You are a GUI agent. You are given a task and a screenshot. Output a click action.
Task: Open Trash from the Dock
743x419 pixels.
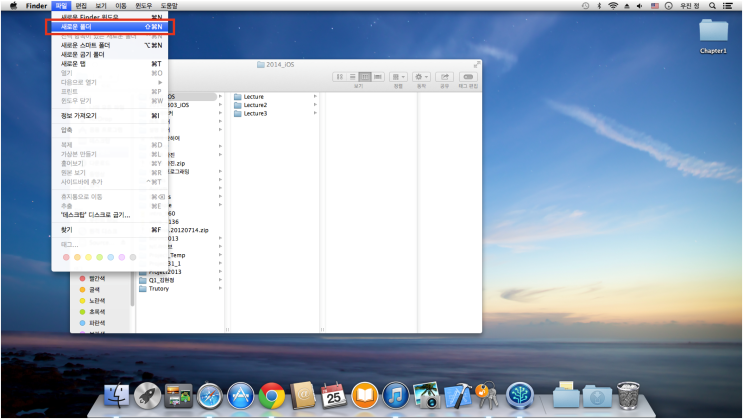628,396
